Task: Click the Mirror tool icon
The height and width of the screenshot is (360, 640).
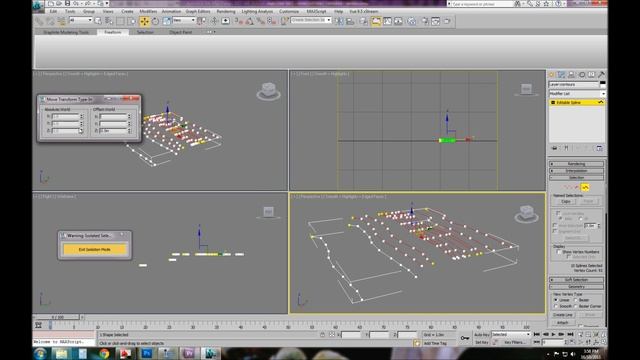Action: [x=339, y=21]
